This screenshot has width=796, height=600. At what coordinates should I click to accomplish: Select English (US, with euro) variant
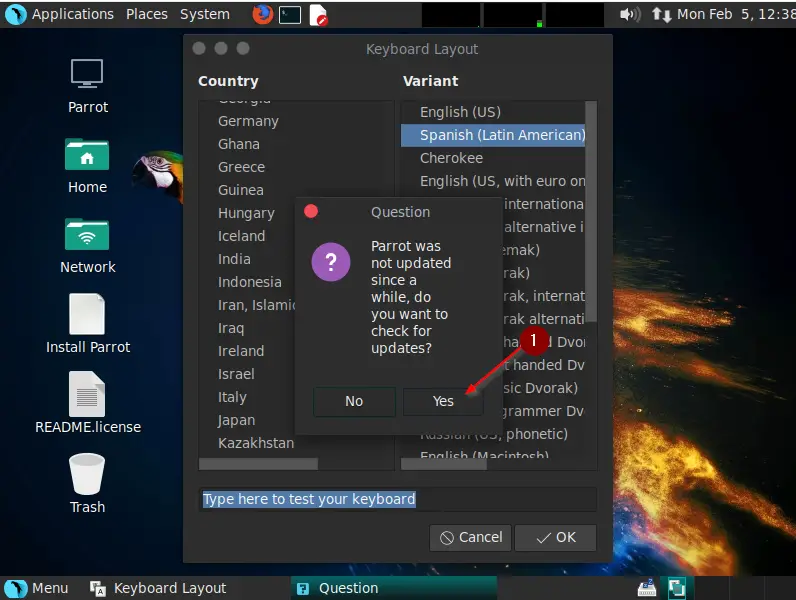pyautogui.click(x=502, y=181)
